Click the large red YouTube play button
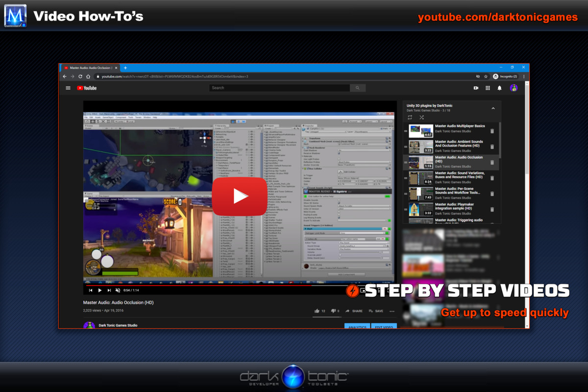 [x=240, y=196]
